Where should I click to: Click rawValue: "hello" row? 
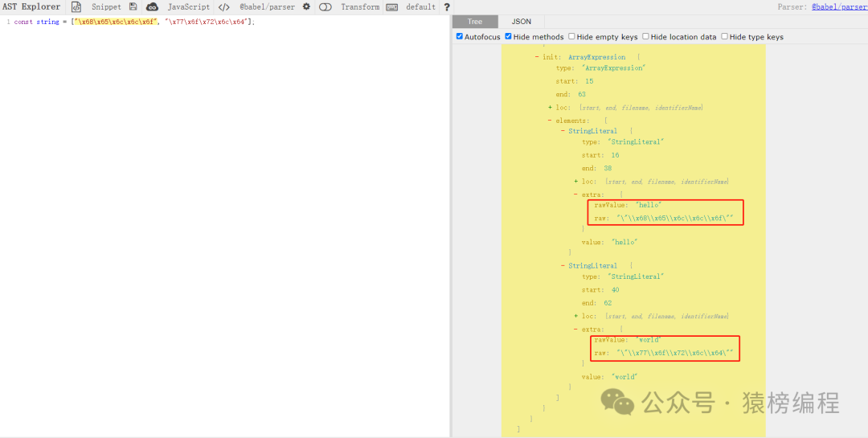point(628,206)
